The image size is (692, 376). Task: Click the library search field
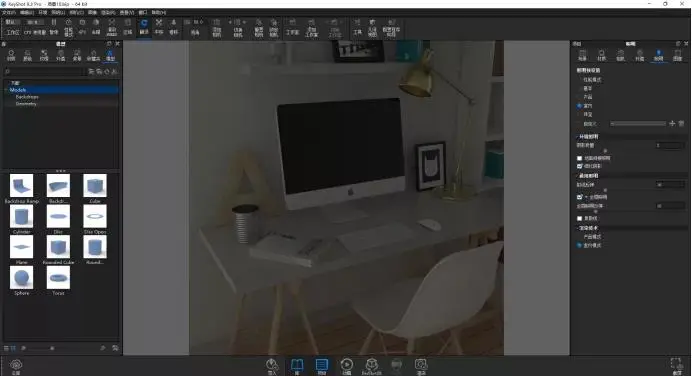[45, 71]
